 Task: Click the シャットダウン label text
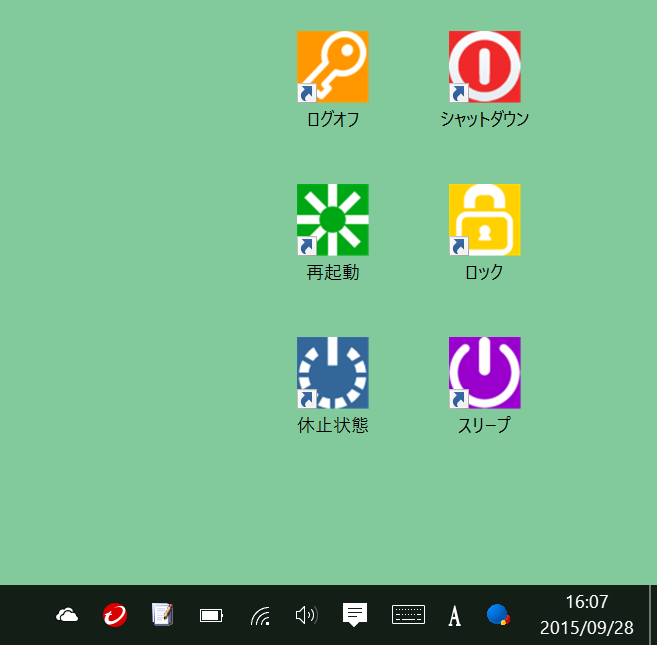tap(484, 119)
